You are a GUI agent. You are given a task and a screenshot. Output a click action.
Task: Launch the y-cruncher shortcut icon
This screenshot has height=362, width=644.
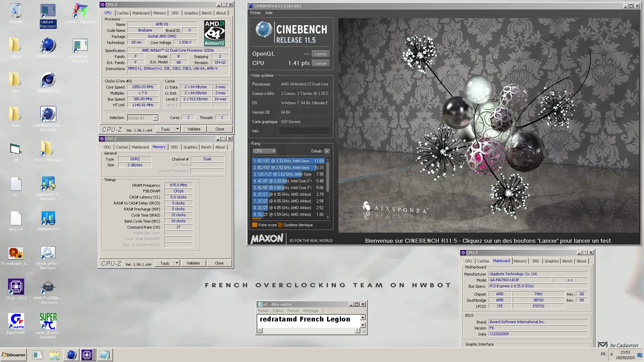(80, 50)
